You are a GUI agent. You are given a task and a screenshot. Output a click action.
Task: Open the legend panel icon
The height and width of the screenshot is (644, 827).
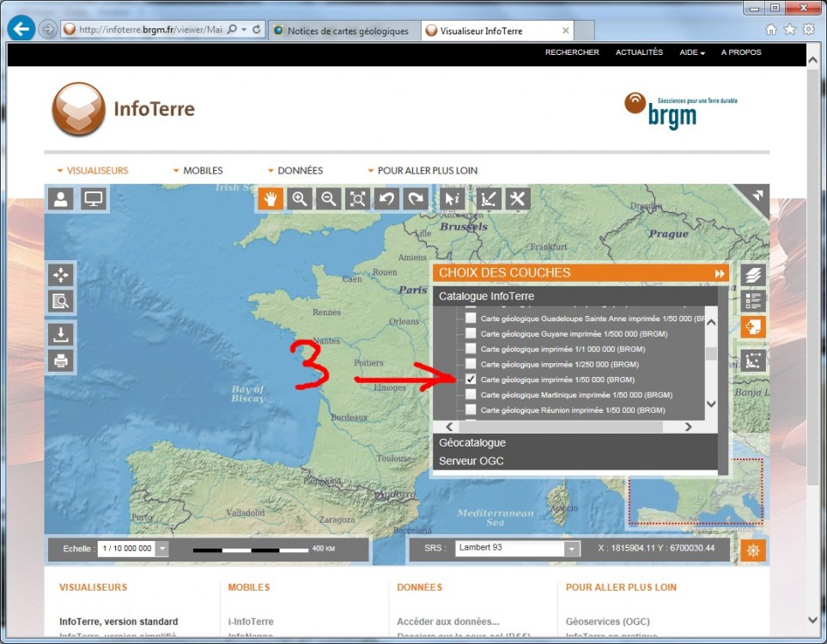pos(753,301)
